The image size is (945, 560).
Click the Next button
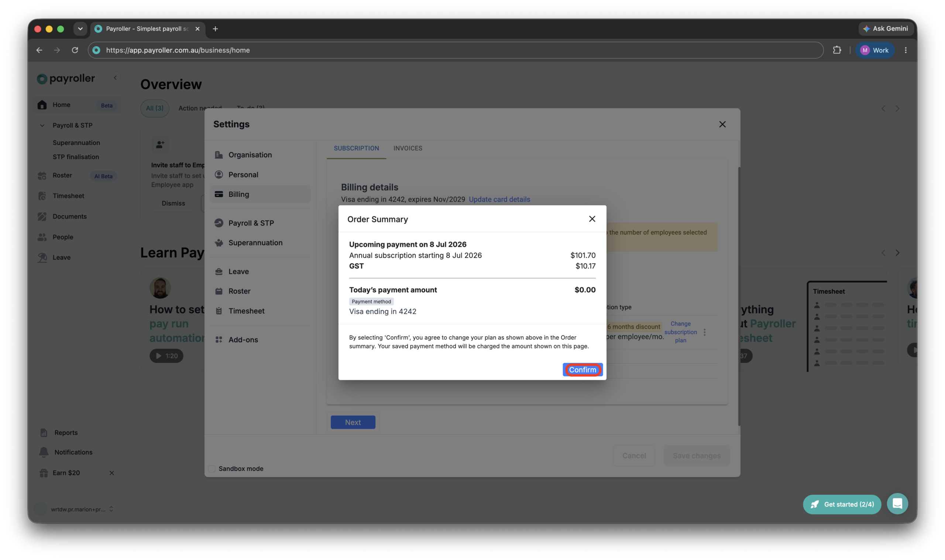(353, 422)
